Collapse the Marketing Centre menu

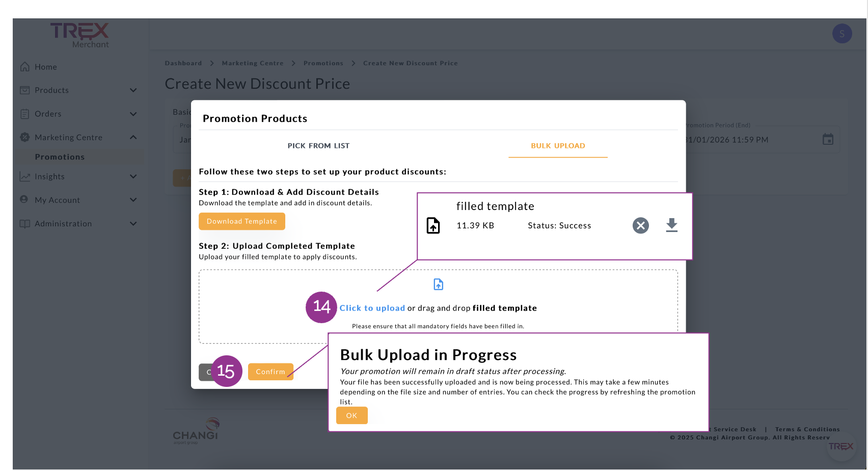tap(133, 137)
